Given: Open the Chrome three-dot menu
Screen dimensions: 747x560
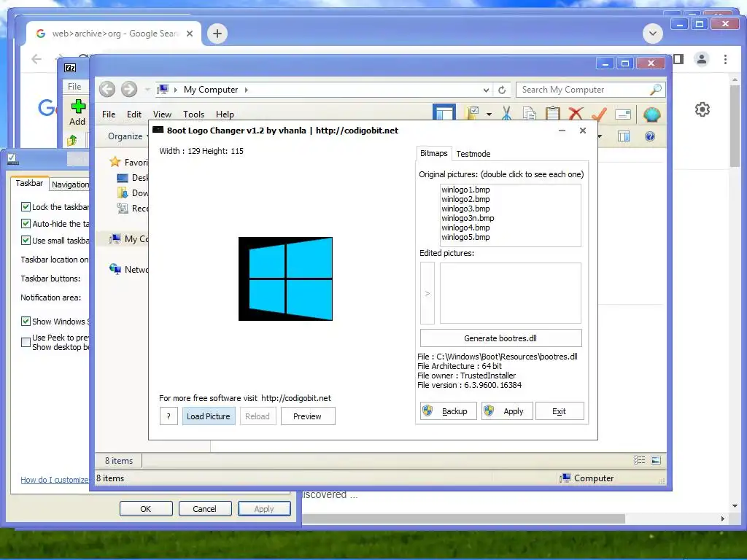Looking at the screenshot, I should [x=725, y=59].
